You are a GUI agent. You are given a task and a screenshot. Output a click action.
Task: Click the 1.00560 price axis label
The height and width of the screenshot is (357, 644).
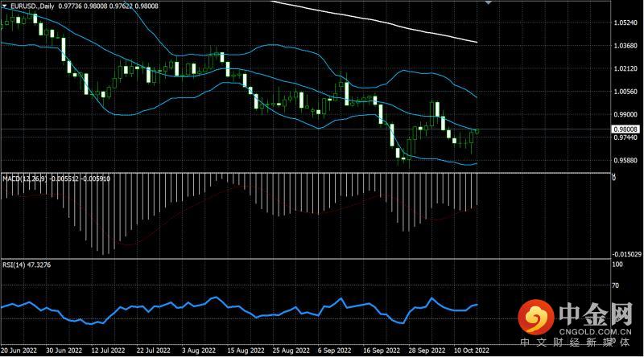click(625, 92)
